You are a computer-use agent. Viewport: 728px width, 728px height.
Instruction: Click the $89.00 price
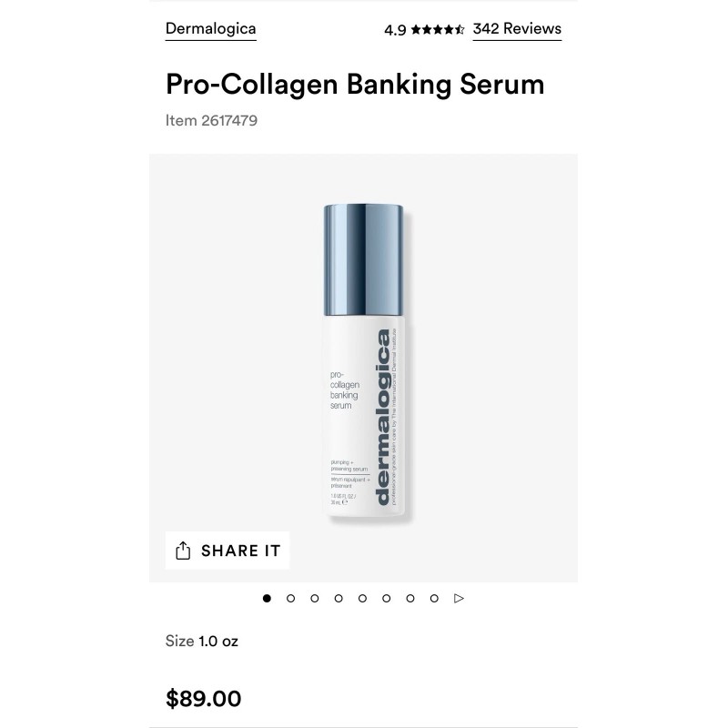(x=203, y=698)
